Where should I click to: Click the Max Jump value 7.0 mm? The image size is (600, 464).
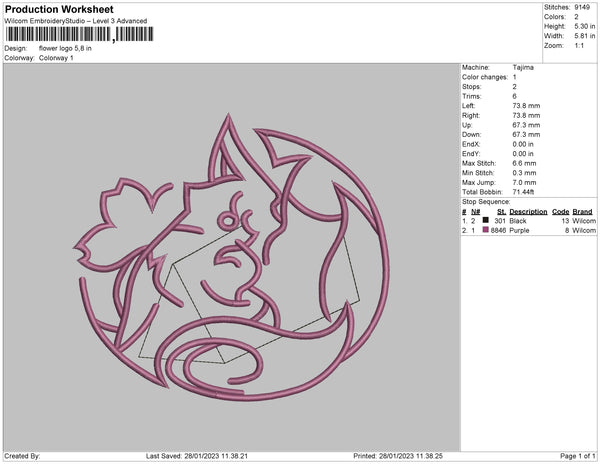point(524,182)
